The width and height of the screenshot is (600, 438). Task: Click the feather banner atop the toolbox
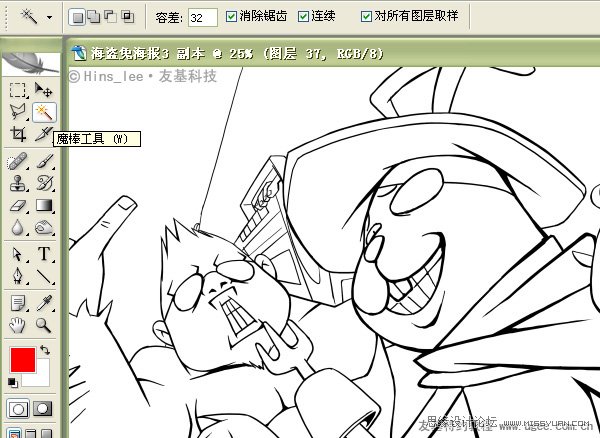(31, 63)
